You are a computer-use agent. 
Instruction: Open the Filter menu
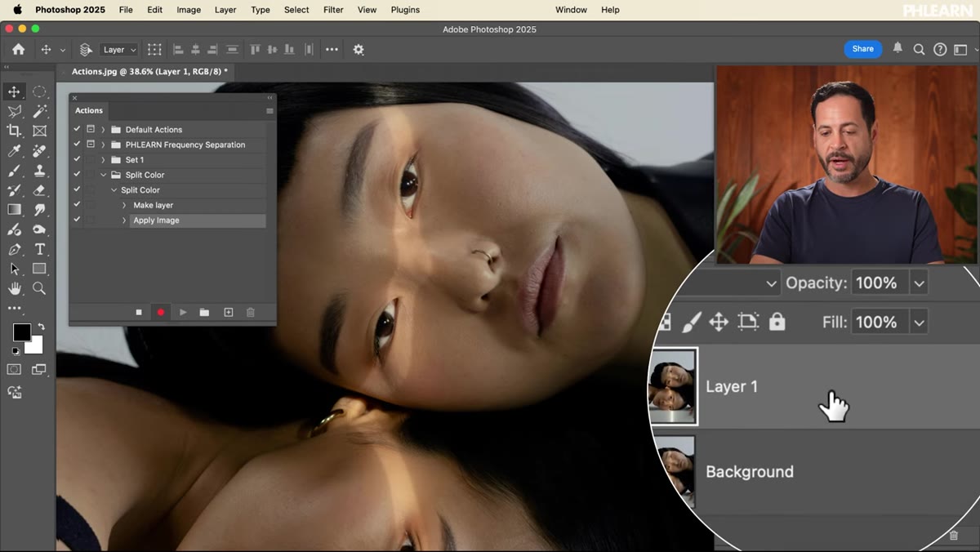[333, 10]
